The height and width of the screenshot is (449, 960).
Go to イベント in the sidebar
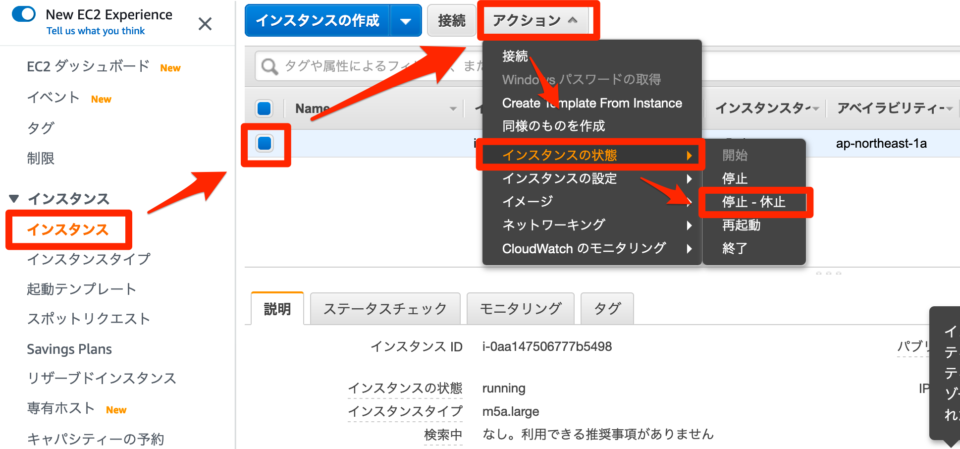(53, 97)
